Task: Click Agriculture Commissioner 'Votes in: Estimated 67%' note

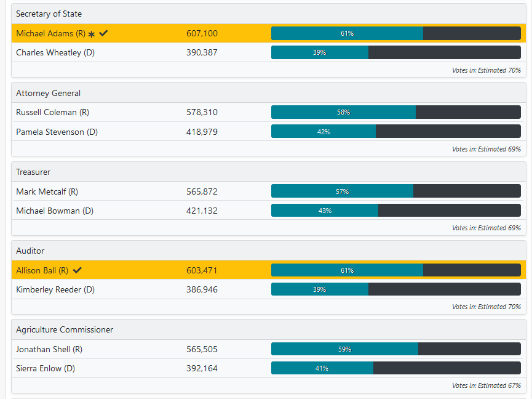Action: [486, 385]
